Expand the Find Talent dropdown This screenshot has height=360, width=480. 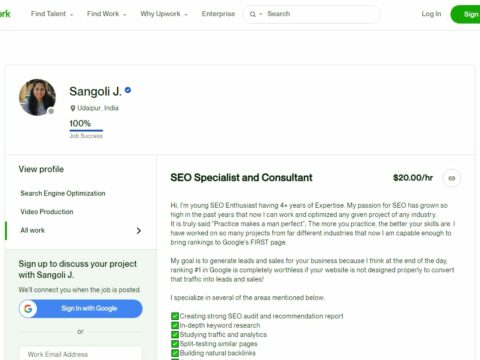click(x=52, y=14)
